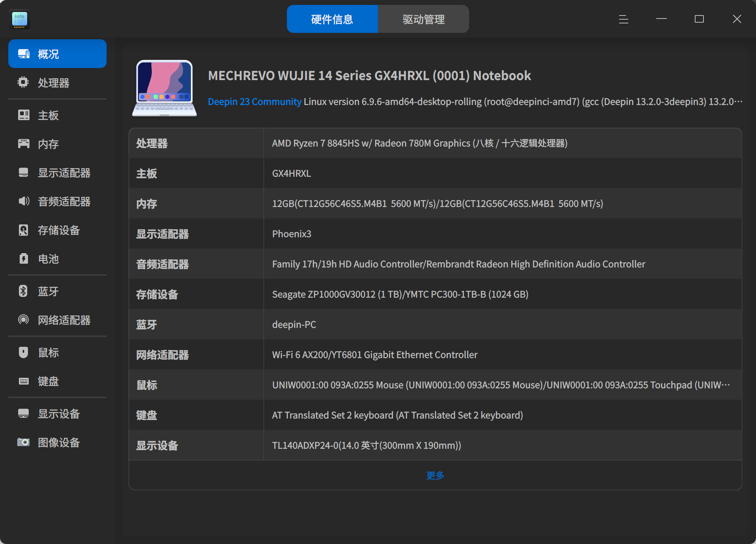Select Display Adapter (显示适配器) sidebar icon
Screen dimensions: 756x544
23,173
